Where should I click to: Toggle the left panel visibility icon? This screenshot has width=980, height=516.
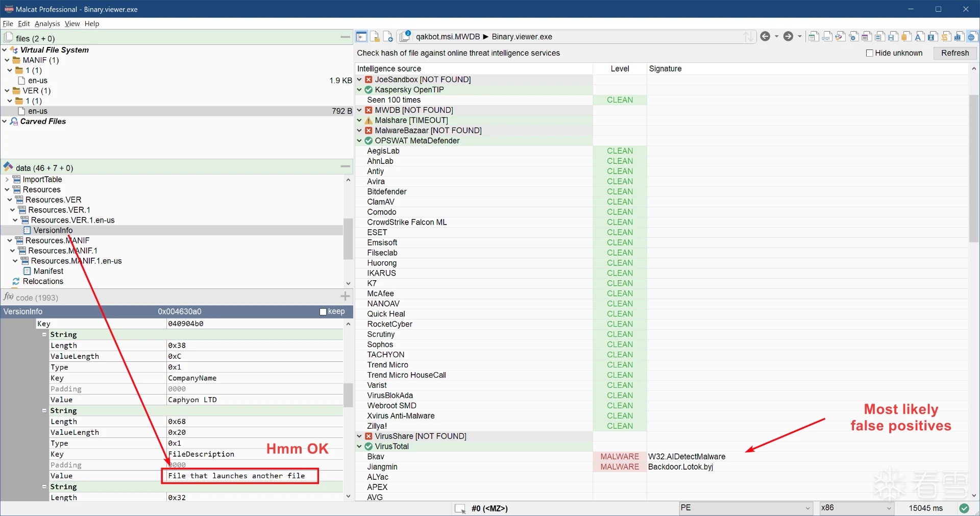tap(361, 36)
